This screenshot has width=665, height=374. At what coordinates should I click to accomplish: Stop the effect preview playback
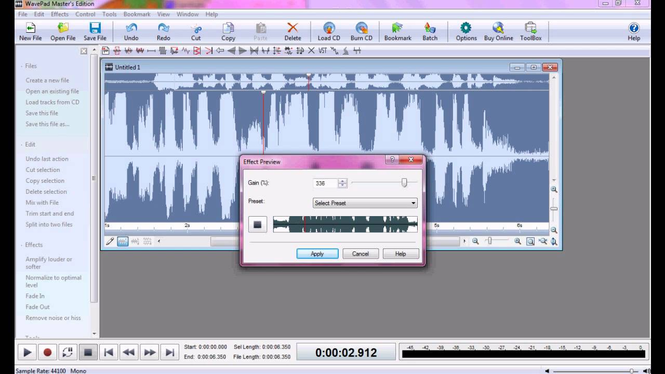(x=257, y=224)
